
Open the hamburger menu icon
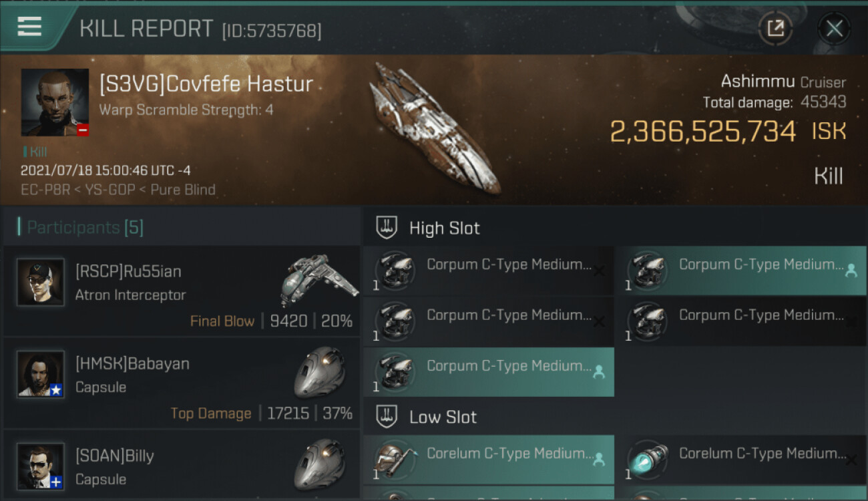point(29,27)
